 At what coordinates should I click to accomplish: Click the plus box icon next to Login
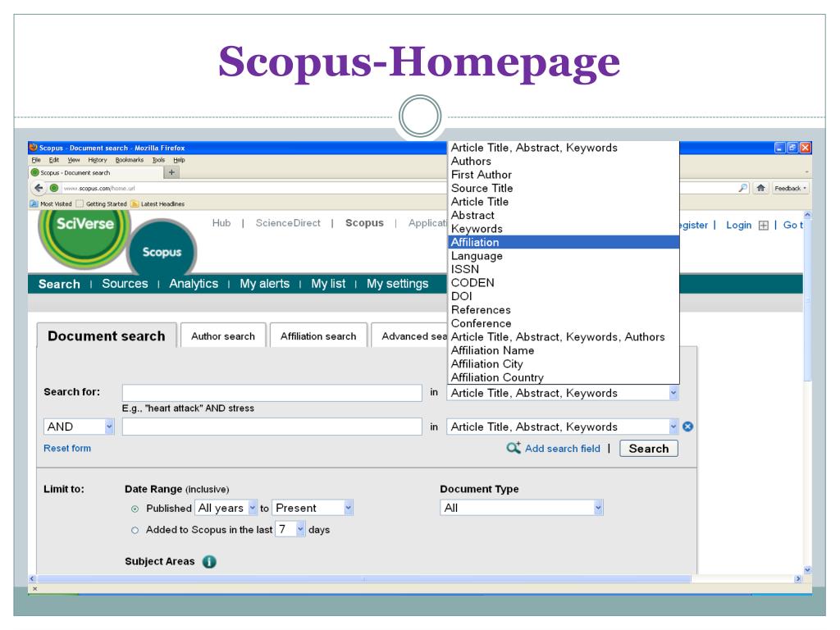(x=764, y=226)
